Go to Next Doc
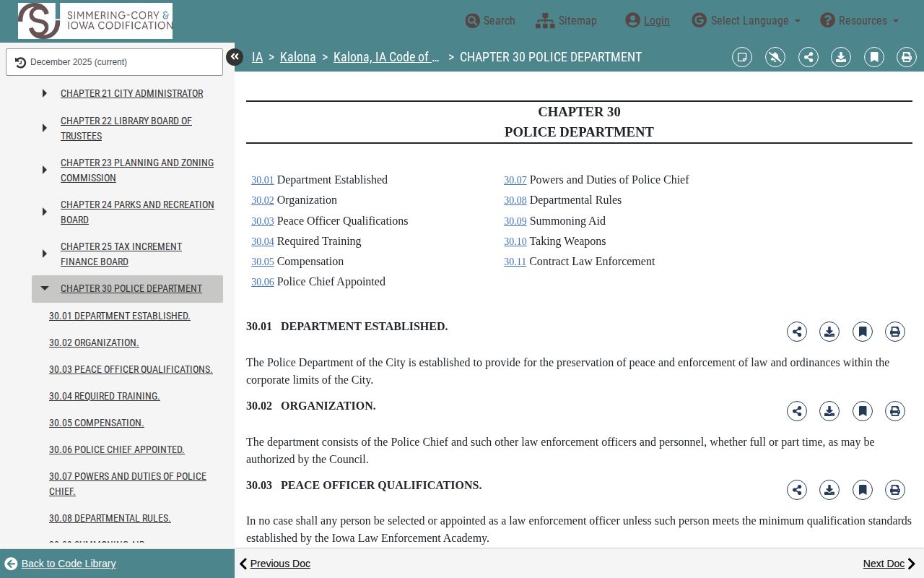 (889, 564)
